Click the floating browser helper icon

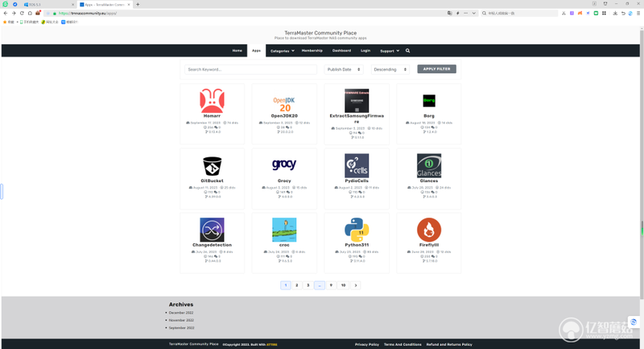click(x=634, y=322)
